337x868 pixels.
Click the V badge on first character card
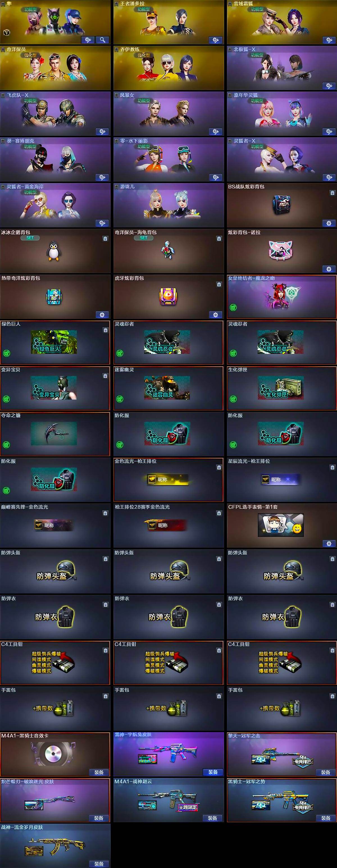6,33
